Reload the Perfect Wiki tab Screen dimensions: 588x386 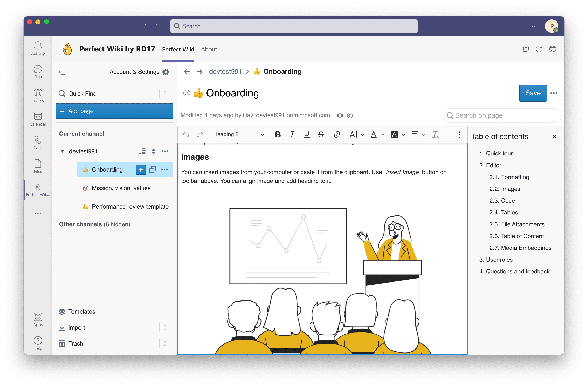[539, 49]
